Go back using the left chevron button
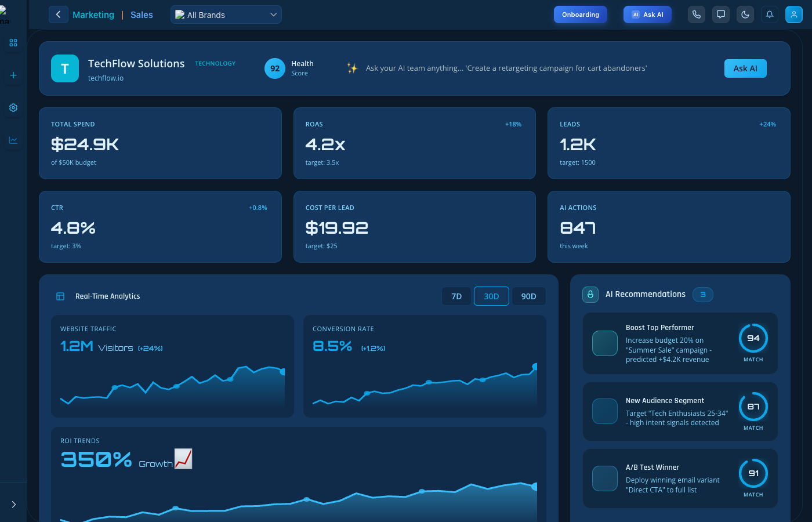Image resolution: width=812 pixels, height=522 pixels. (x=58, y=14)
